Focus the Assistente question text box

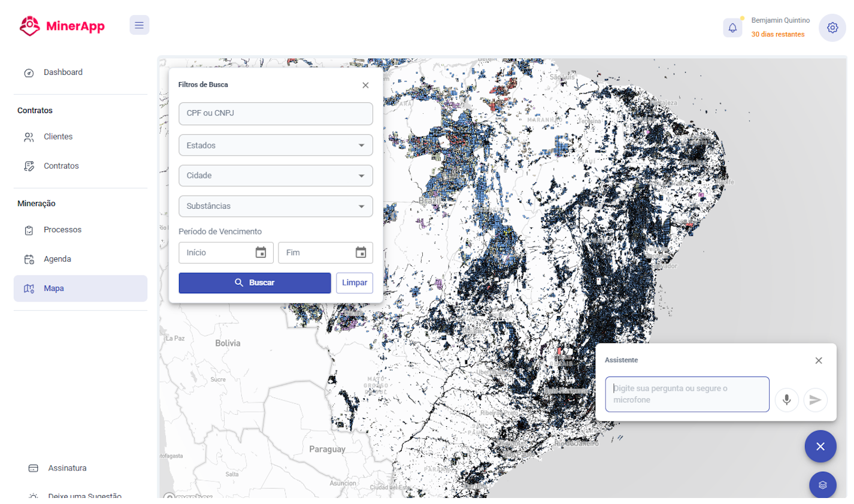click(687, 394)
